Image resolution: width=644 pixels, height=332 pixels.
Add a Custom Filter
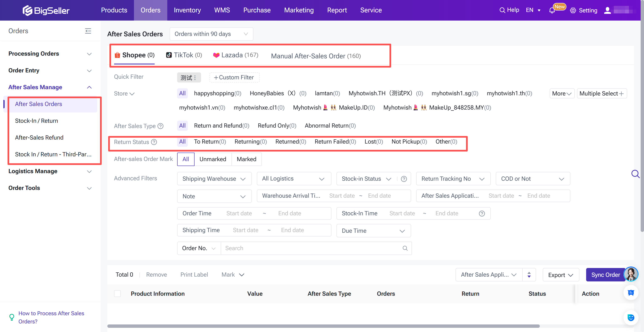point(234,77)
